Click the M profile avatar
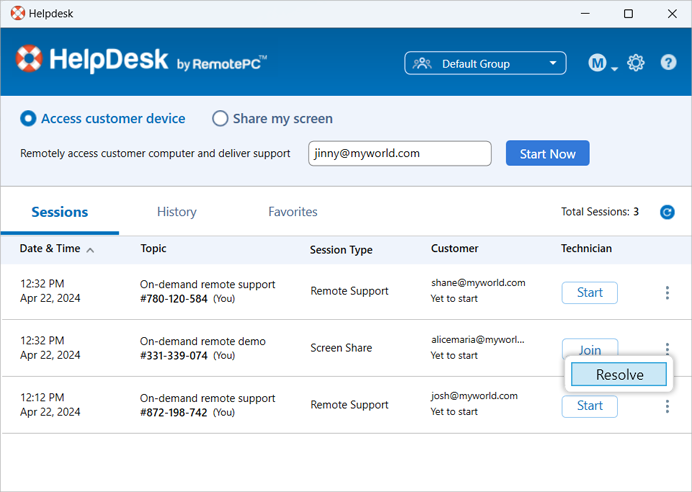Screen dimensions: 692x492 [597, 63]
